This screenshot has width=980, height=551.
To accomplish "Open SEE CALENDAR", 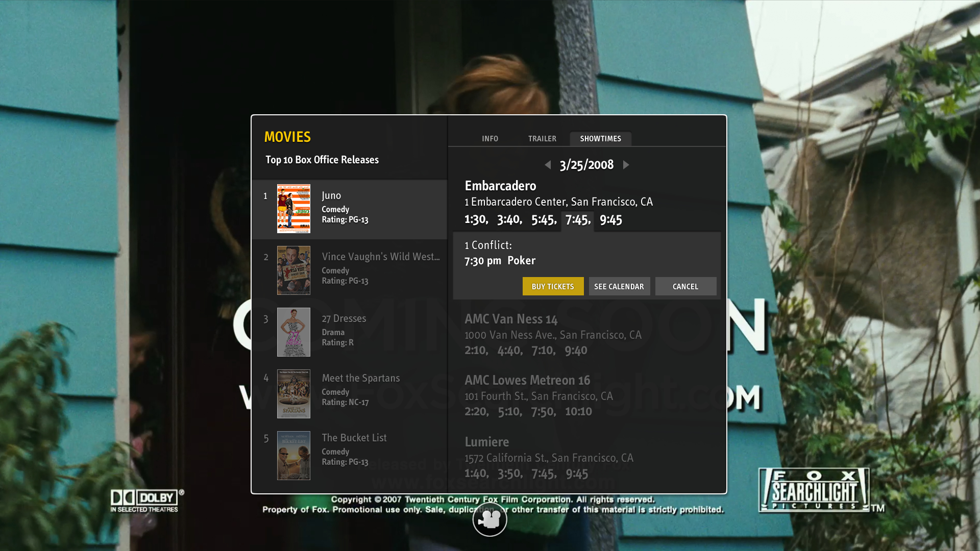I will click(619, 286).
